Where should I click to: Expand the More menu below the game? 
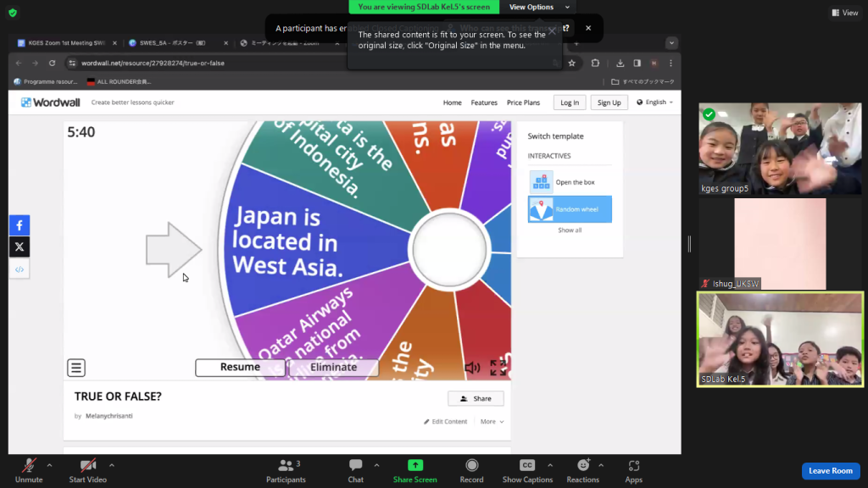(x=492, y=422)
